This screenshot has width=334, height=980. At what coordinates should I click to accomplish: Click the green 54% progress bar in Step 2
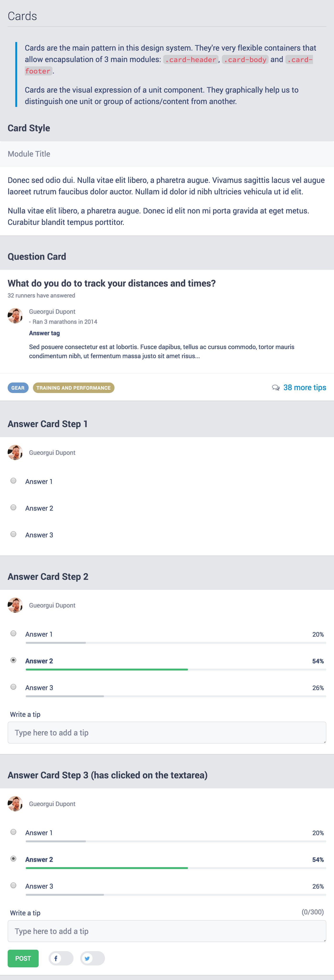(x=106, y=669)
